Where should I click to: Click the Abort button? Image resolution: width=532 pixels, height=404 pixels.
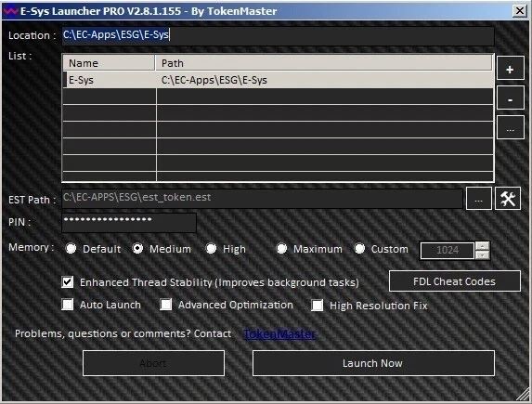click(153, 363)
